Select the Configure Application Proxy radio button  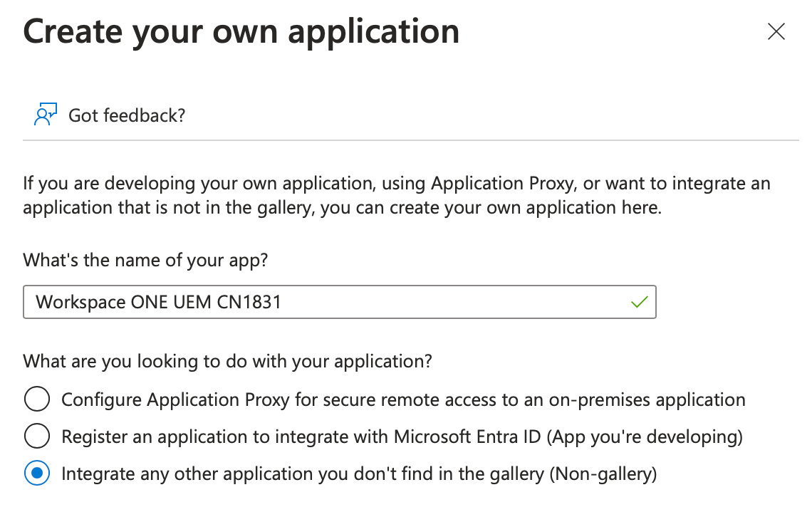pyautogui.click(x=37, y=399)
